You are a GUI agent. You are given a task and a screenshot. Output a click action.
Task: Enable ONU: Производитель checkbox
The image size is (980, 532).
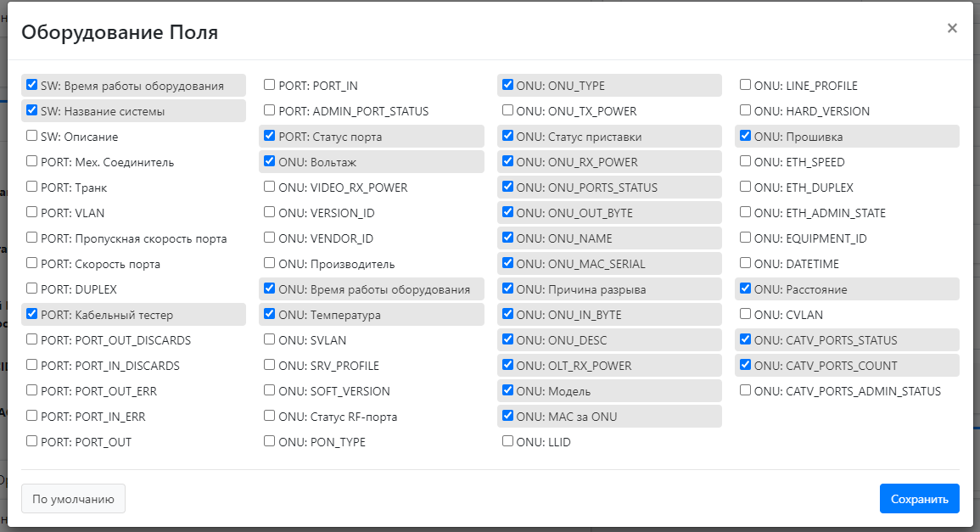[270, 263]
